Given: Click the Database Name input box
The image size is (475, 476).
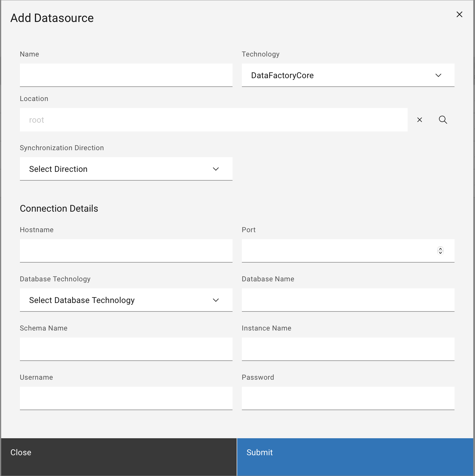Looking at the screenshot, I should click(x=348, y=300).
